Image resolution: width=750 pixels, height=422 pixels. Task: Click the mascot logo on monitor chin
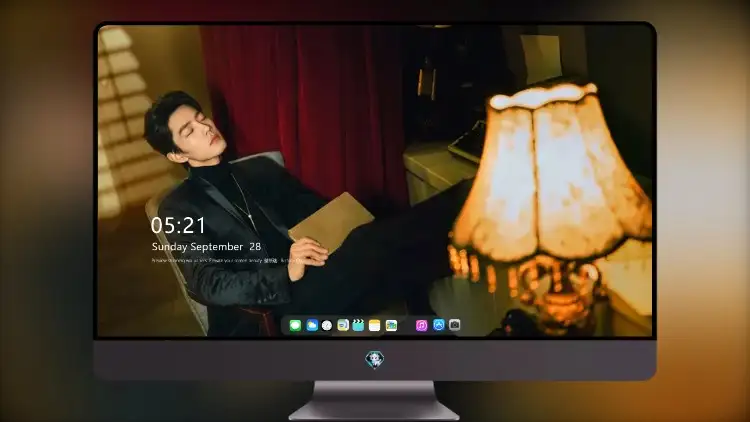tap(375, 359)
